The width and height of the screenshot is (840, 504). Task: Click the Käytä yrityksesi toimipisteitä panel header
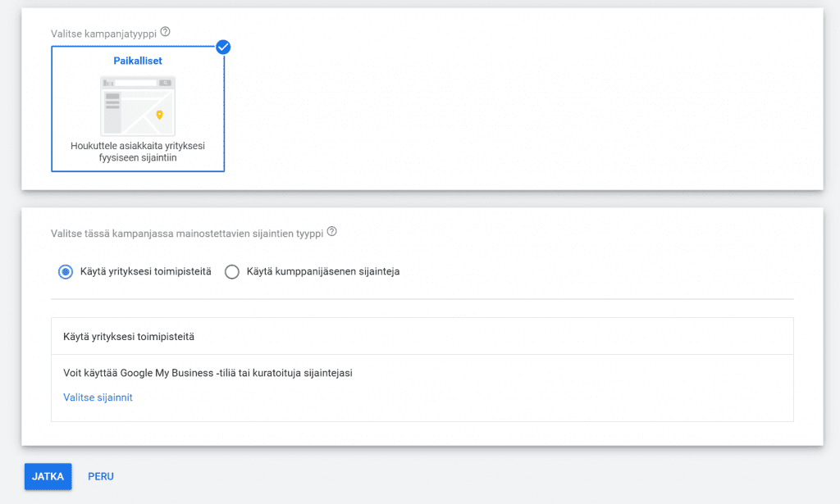pyautogui.click(x=129, y=336)
